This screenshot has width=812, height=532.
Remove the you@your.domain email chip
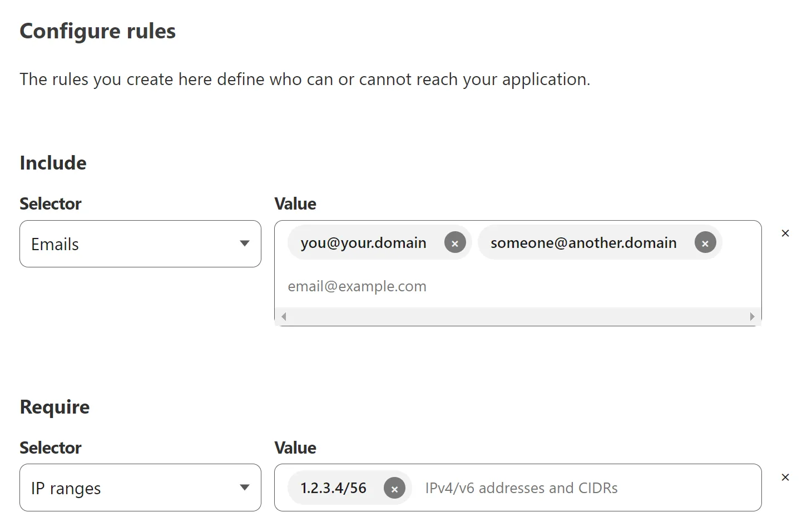[454, 243]
